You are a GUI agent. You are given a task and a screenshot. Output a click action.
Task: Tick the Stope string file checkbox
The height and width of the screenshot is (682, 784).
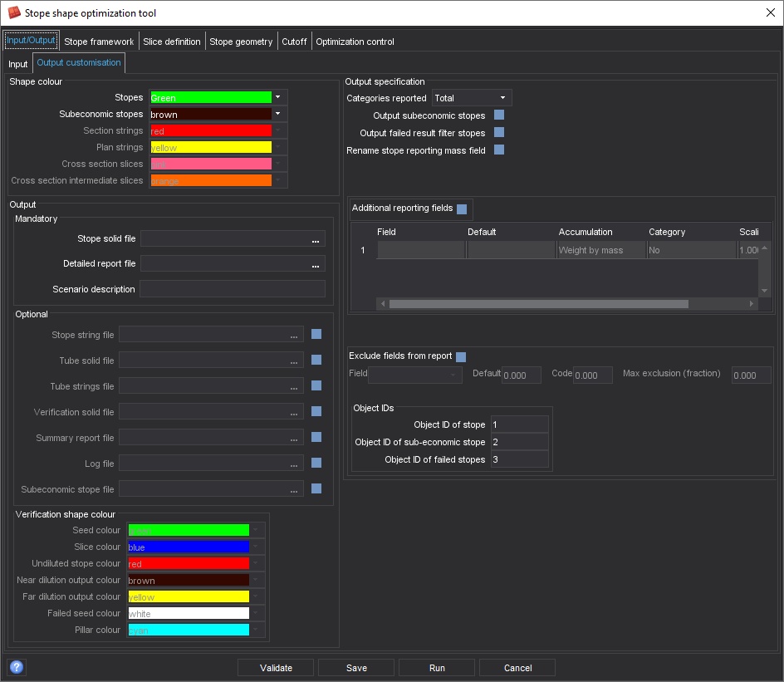316,334
